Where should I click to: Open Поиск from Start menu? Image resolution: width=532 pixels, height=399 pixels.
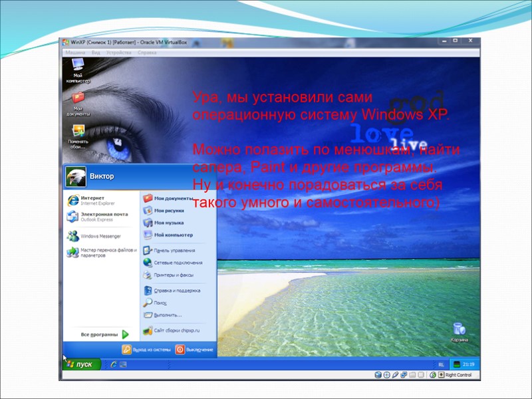tap(155, 303)
